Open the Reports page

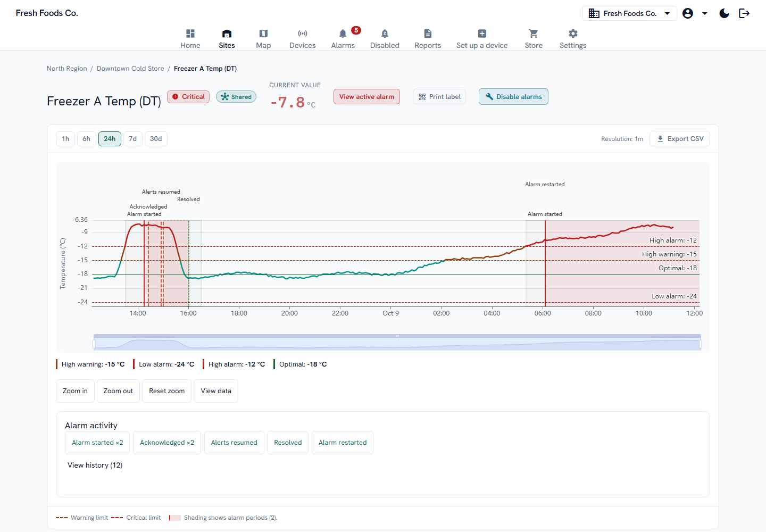pyautogui.click(x=428, y=39)
